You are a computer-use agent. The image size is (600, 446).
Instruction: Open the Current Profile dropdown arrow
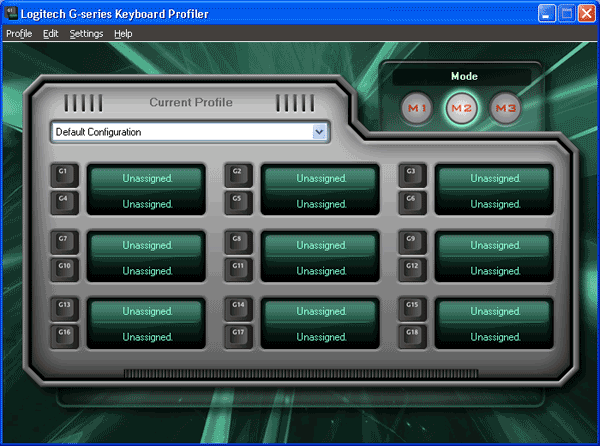pyautogui.click(x=320, y=132)
